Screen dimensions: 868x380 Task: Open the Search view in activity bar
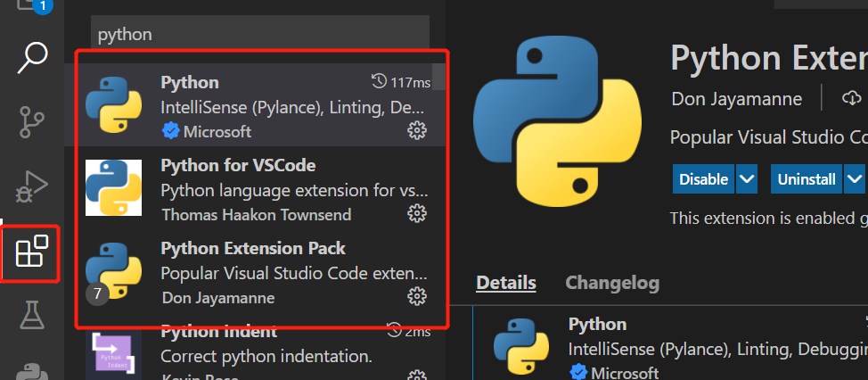tap(32, 57)
